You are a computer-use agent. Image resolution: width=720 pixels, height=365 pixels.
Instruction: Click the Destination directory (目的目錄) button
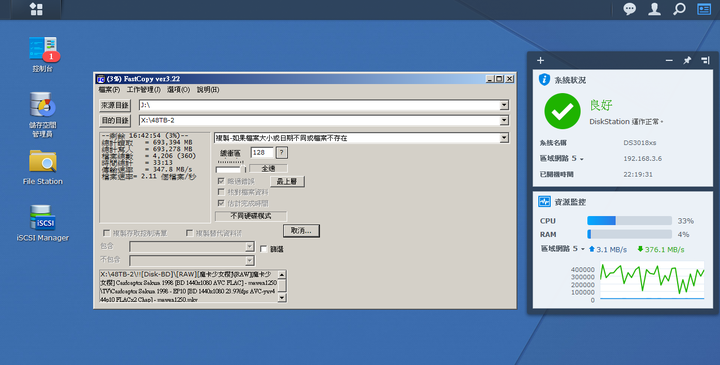[115, 120]
